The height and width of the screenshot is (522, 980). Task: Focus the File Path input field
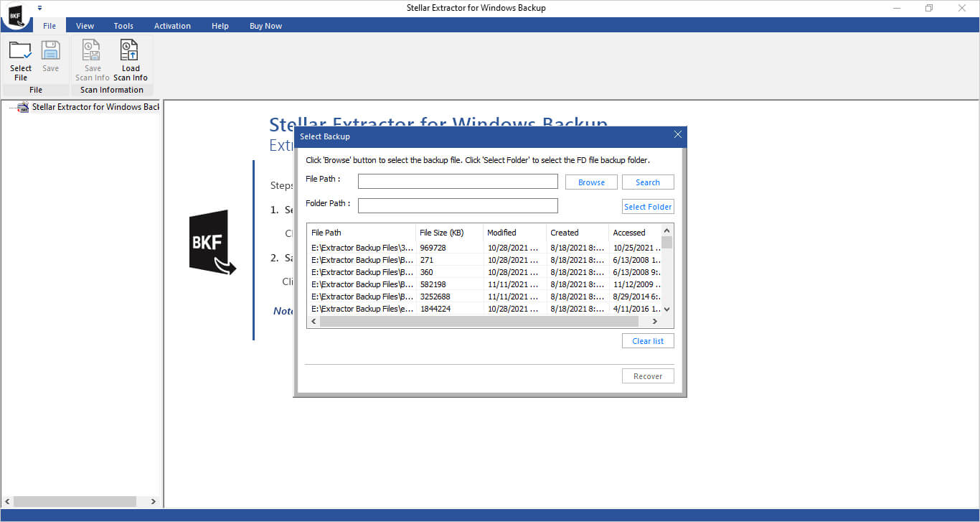[x=458, y=182]
